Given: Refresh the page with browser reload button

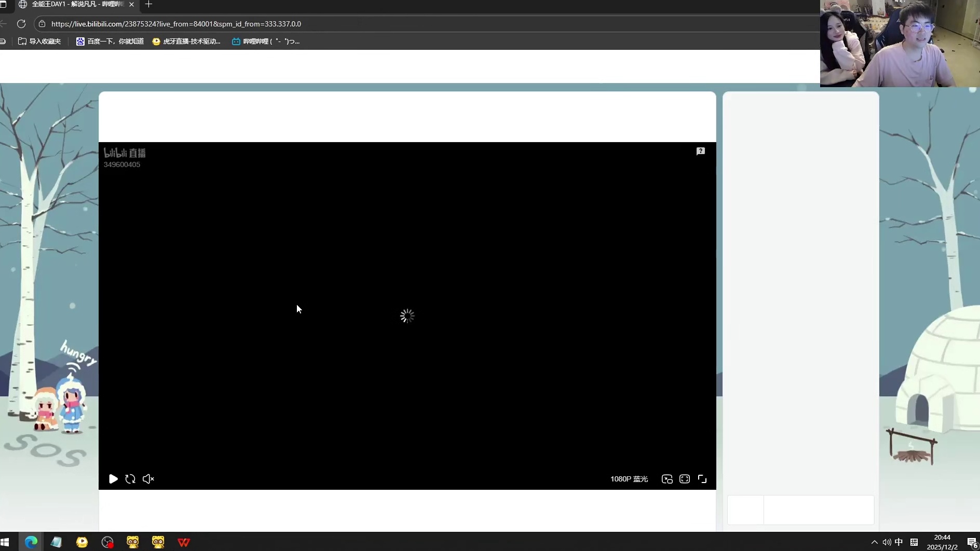Looking at the screenshot, I should 21,24.
